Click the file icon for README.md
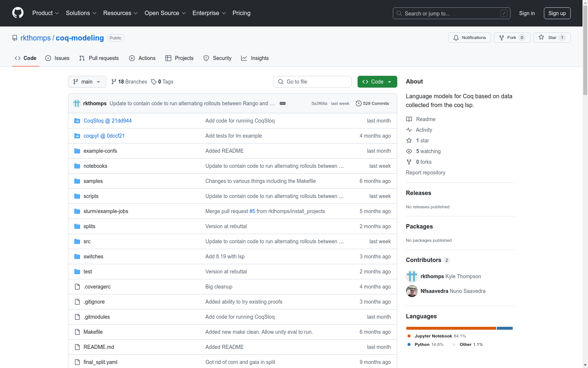 pos(77,347)
